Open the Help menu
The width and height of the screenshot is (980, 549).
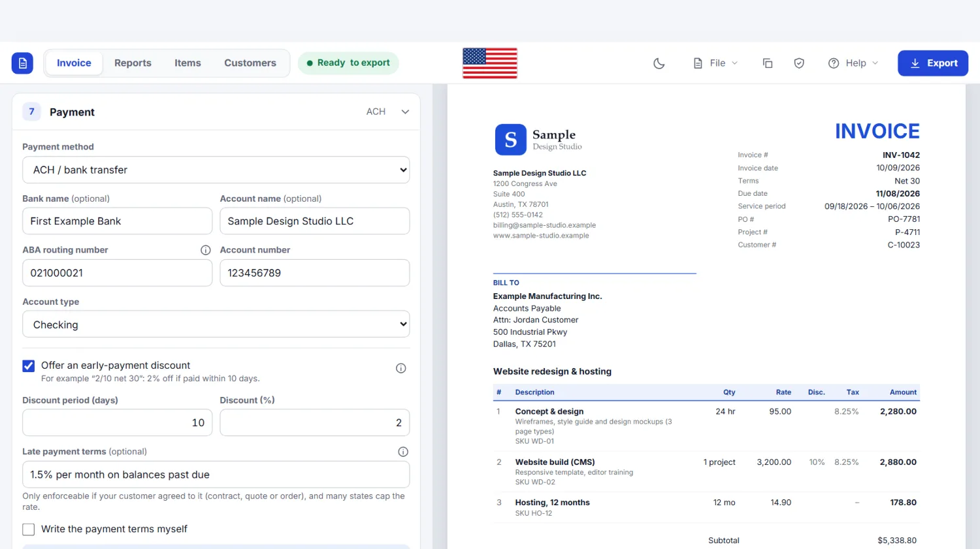[x=853, y=63]
